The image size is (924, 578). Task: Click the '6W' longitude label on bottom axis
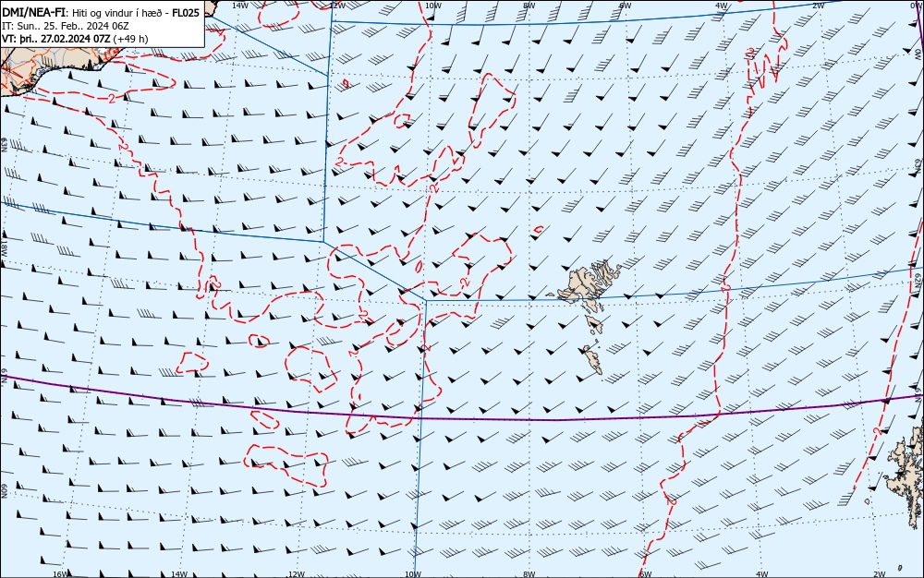point(645,574)
